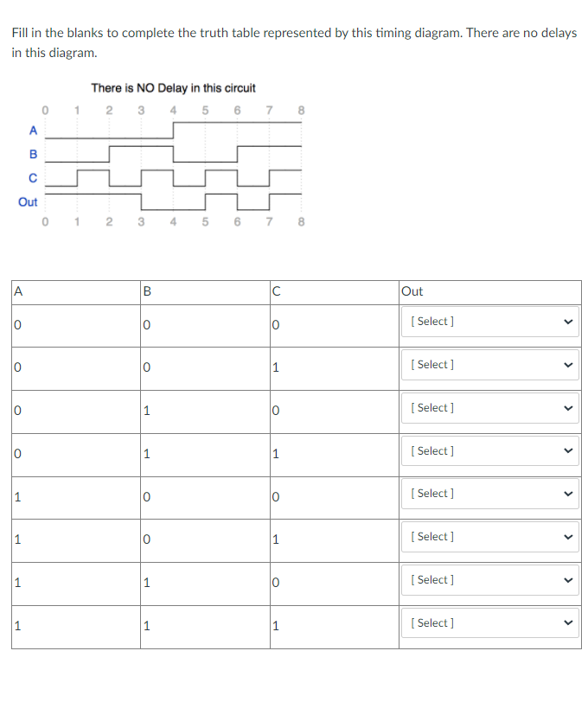The height and width of the screenshot is (702, 588).
Task: Click the chevron on the last Select dropdown
Action: coord(568,622)
